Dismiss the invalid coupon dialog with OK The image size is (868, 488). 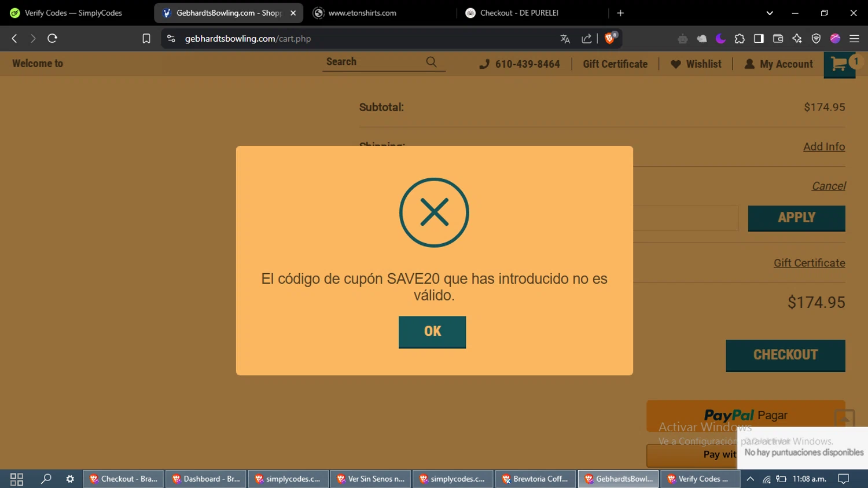click(x=432, y=332)
